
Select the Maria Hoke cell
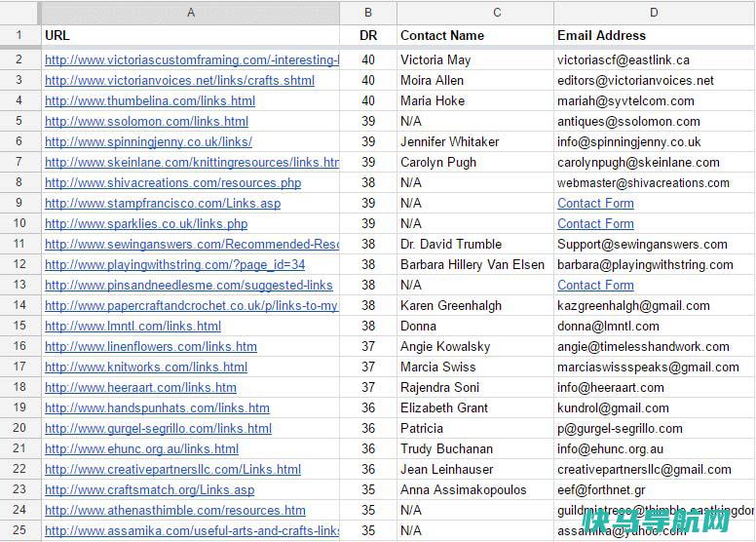(475, 100)
